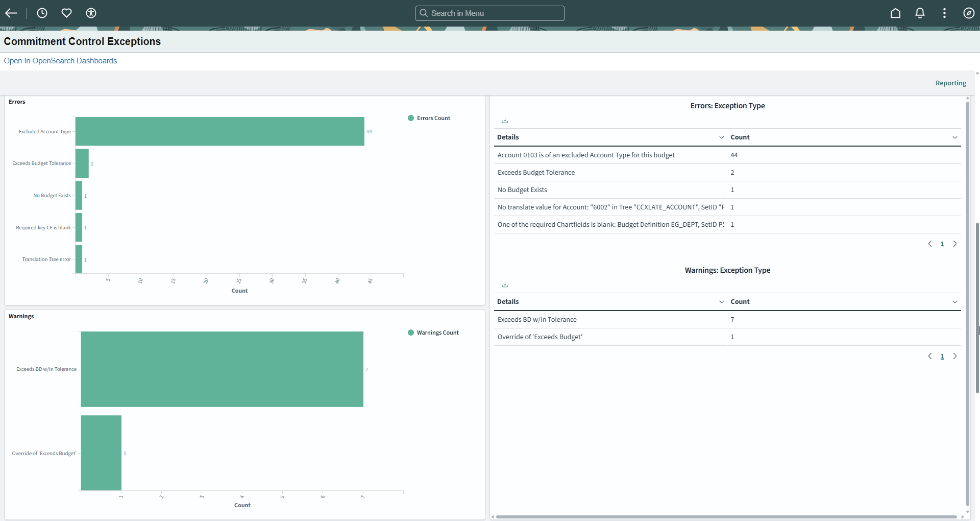Go to next page in Warnings table
Image resolution: width=980 pixels, height=521 pixels.
954,356
